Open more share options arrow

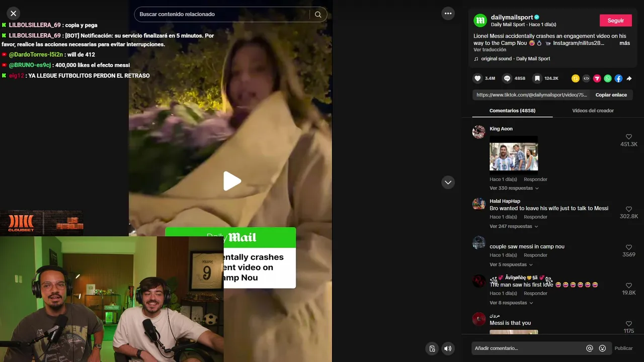(x=629, y=78)
